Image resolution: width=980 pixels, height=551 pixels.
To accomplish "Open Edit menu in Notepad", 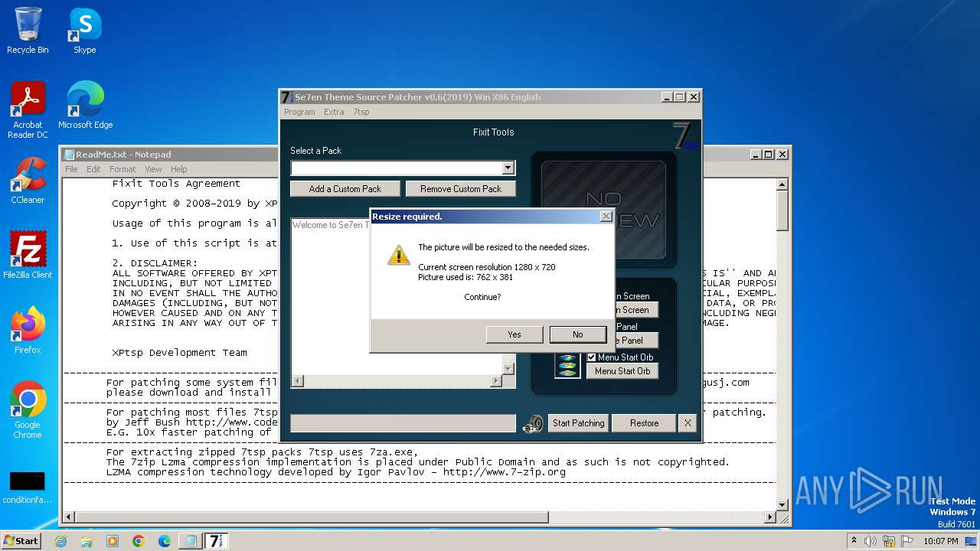I will (x=93, y=169).
